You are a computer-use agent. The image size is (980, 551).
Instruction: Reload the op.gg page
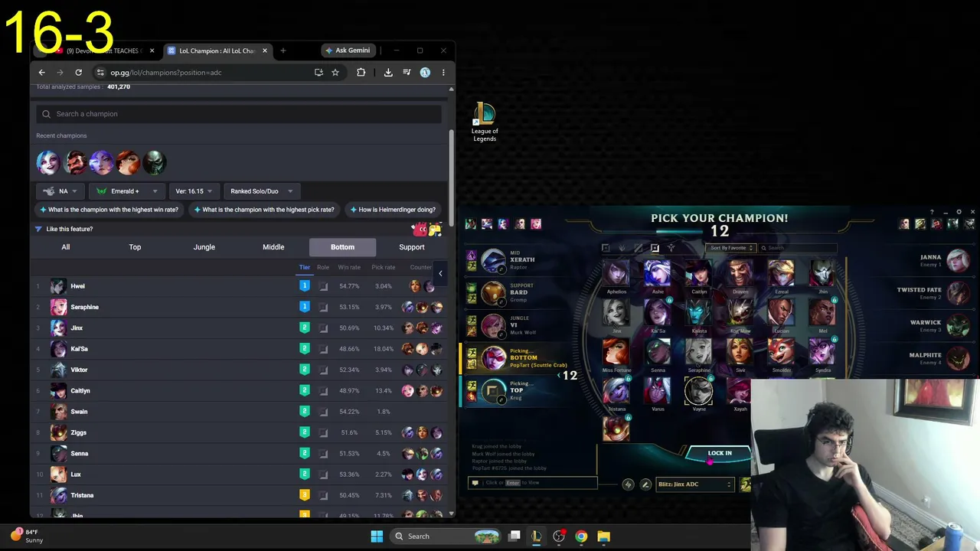click(78, 73)
